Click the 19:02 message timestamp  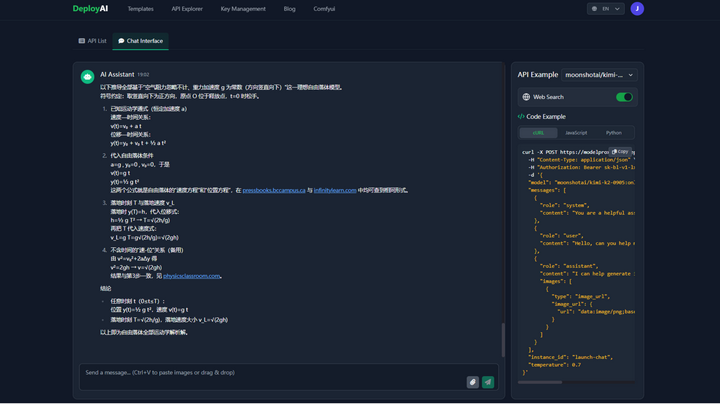[x=143, y=74]
